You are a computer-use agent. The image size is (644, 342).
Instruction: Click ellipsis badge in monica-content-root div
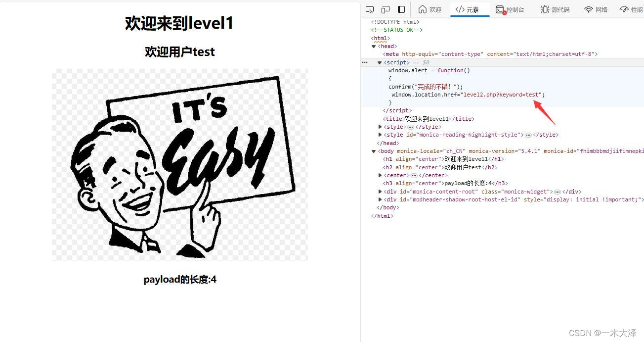[557, 192]
